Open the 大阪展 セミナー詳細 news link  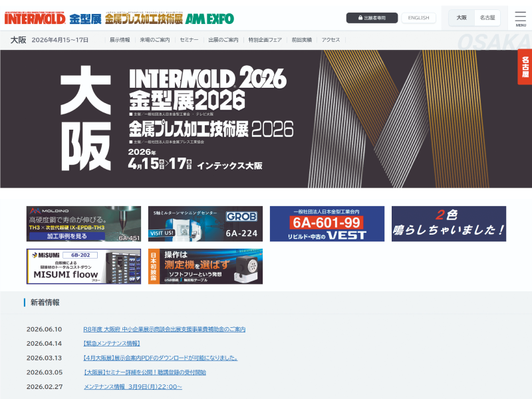145,372
